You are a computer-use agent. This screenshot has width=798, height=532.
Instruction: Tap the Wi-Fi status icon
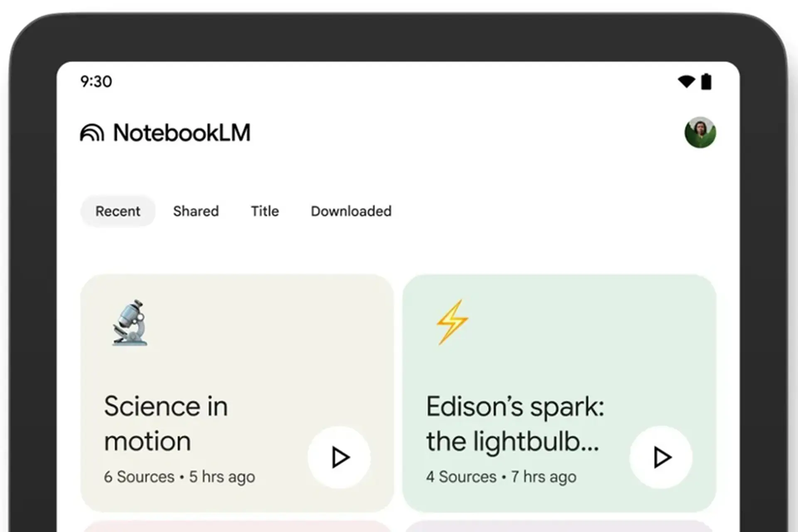click(x=686, y=81)
